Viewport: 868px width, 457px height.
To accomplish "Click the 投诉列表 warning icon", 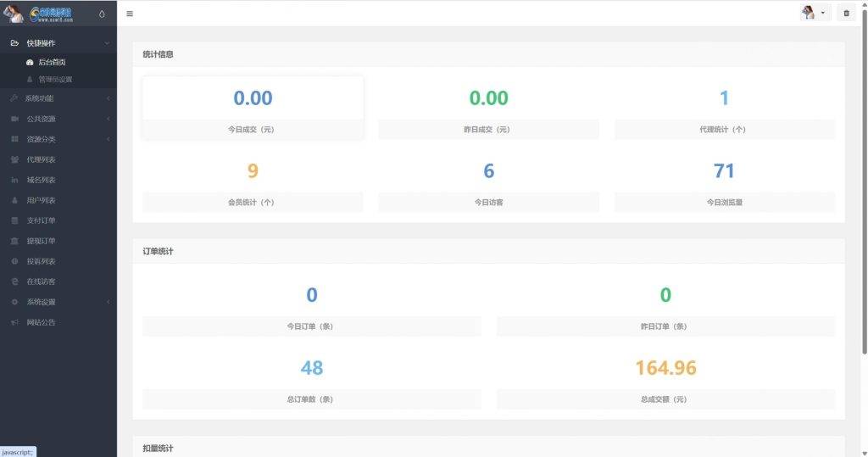I will [14, 261].
